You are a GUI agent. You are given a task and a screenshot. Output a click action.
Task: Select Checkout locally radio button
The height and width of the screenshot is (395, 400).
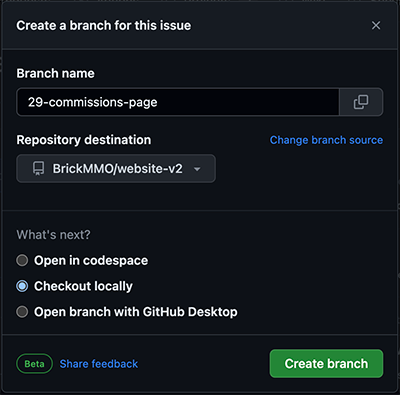click(x=22, y=286)
